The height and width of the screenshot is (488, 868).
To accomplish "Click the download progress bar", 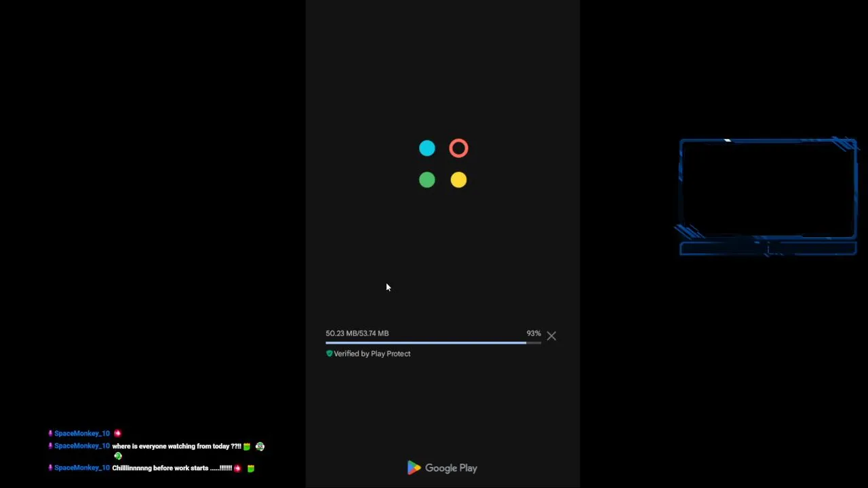I will [433, 343].
